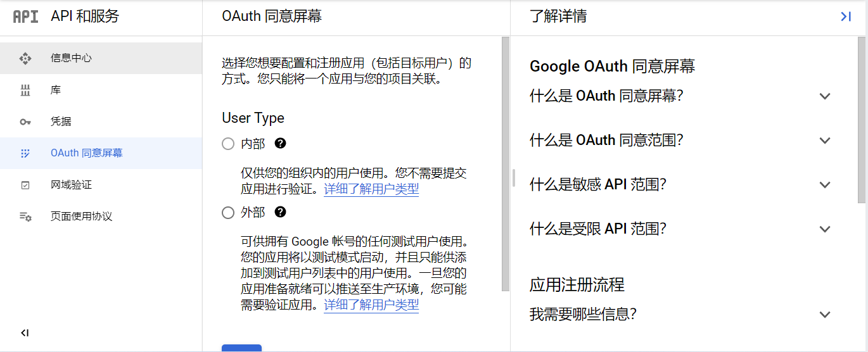This screenshot has height=352, width=868.
Task: Click the API logo icon in header
Action: [x=25, y=17]
